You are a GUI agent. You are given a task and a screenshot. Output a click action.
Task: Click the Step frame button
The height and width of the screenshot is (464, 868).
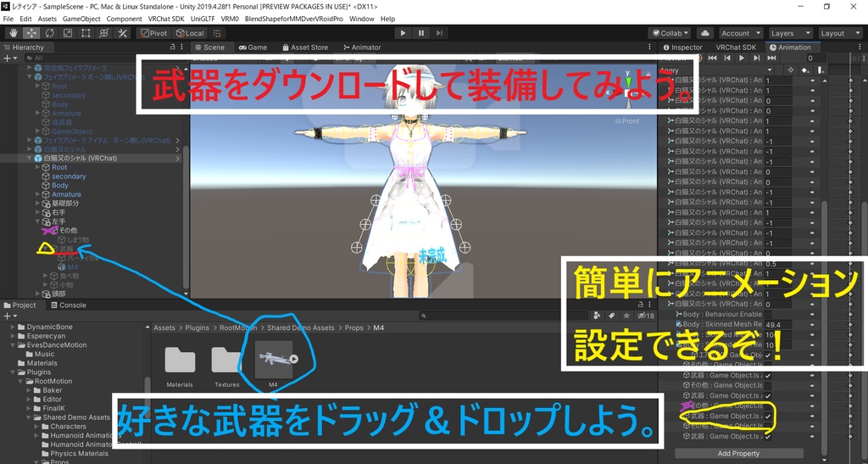440,33
